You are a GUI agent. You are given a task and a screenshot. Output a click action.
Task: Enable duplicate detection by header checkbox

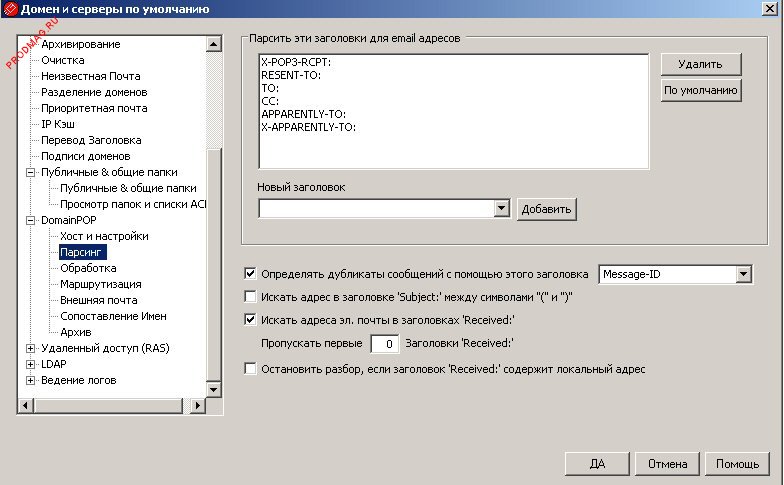tap(250, 273)
